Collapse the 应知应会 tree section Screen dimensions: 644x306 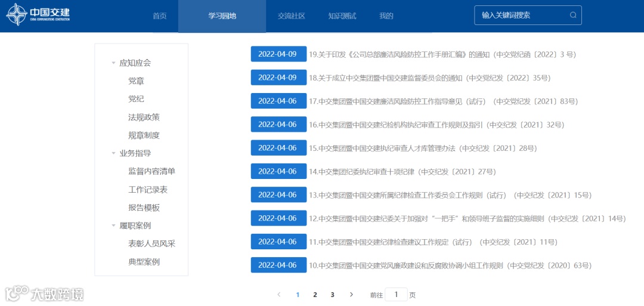[x=113, y=63]
